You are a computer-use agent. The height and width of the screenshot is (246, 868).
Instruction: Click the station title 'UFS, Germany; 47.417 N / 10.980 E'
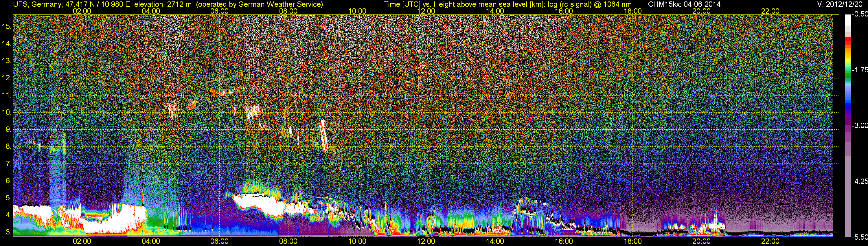coord(72,4)
